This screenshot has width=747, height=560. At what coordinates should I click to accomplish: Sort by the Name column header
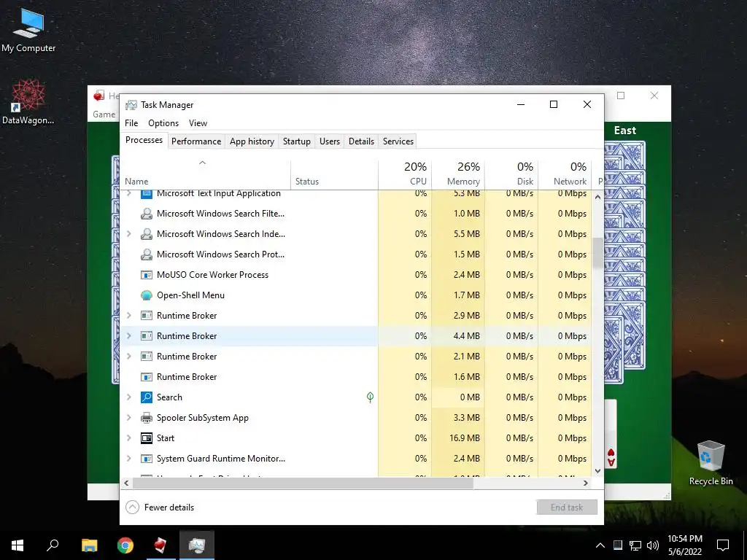point(205,174)
